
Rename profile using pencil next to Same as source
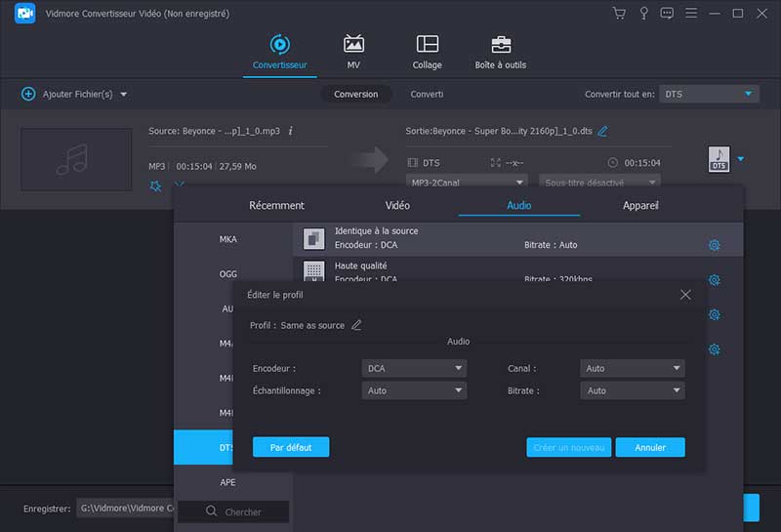tap(356, 325)
